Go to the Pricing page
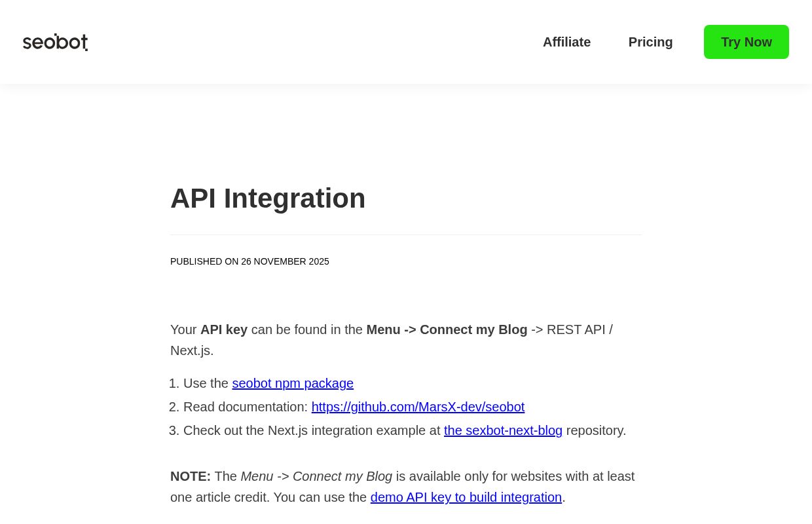The height and width of the screenshot is (524, 812). (x=650, y=42)
